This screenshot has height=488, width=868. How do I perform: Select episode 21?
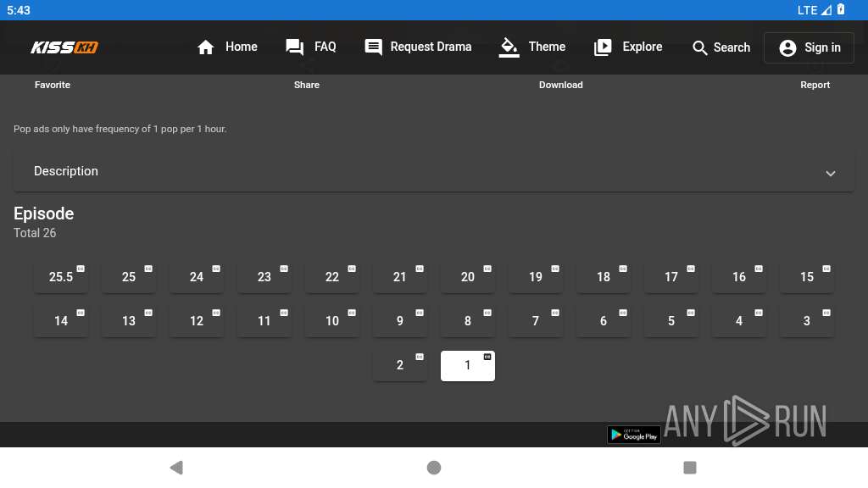400,277
